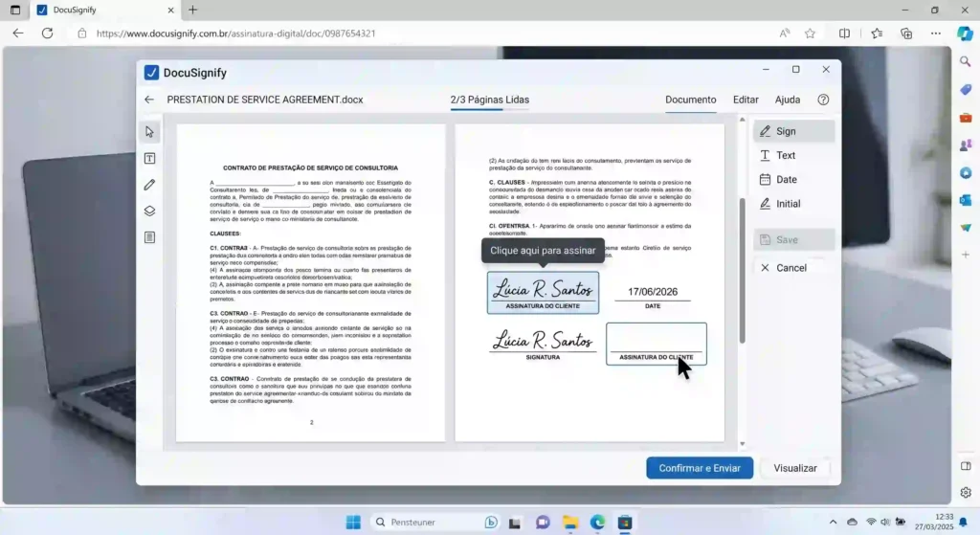Click the Edge sidebar shopping tag icon
The width and height of the screenshot is (980, 535).
tap(966, 90)
